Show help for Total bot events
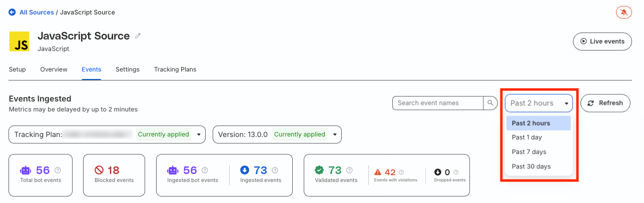The width and height of the screenshot is (644, 203). [x=58, y=170]
